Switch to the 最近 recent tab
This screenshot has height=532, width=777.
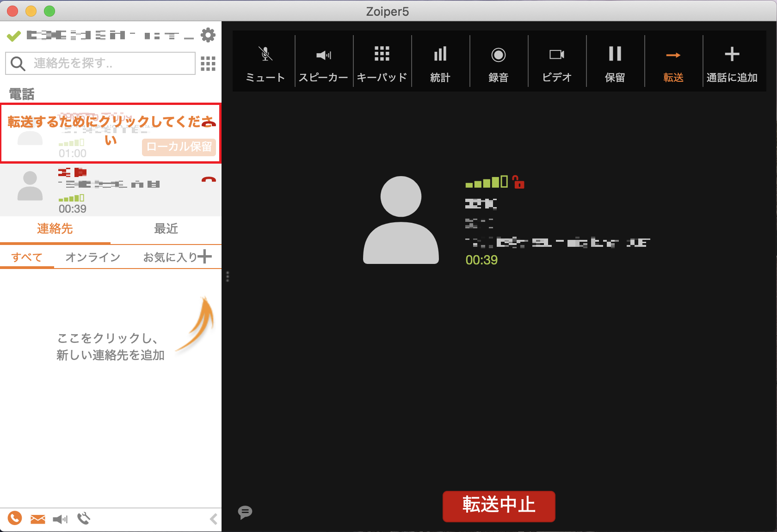(x=166, y=229)
